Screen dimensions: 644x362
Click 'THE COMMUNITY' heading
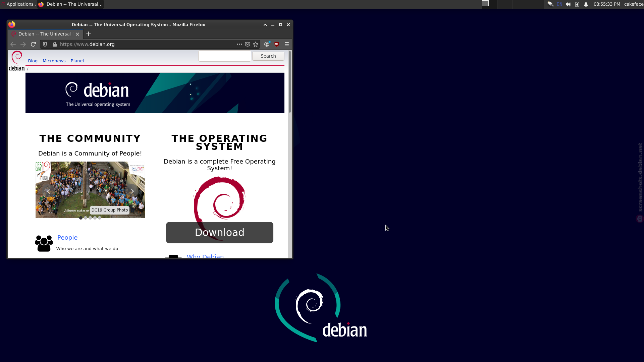pos(90,138)
